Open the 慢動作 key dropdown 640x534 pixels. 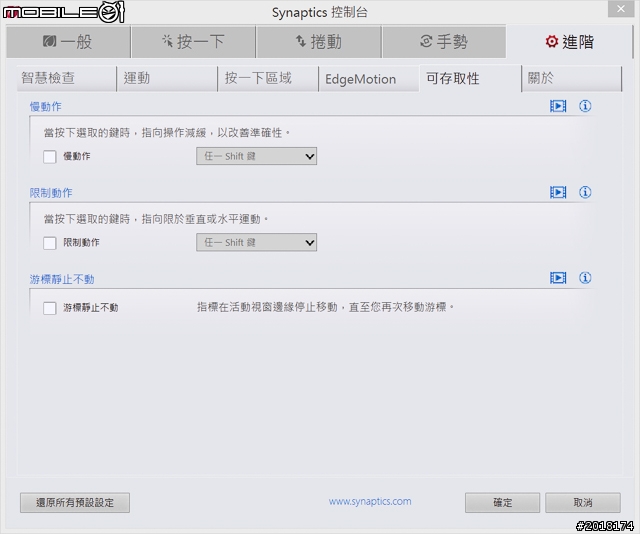click(256, 156)
